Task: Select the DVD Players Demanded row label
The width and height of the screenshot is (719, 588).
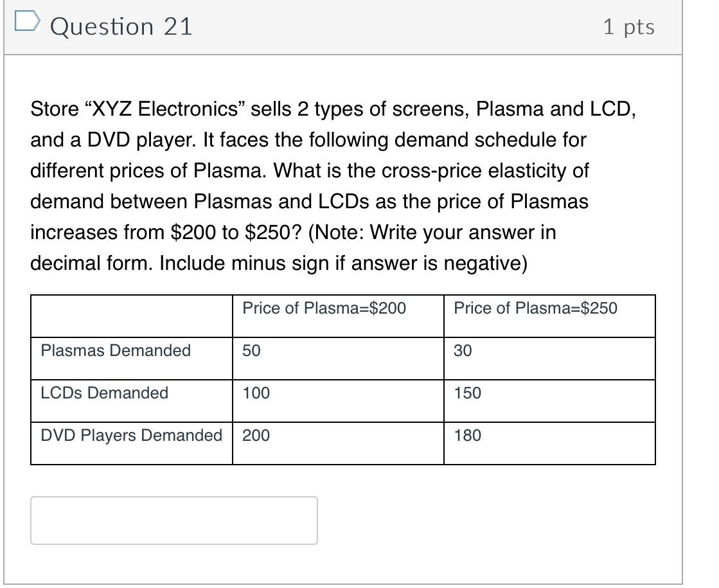Action: coord(131,435)
